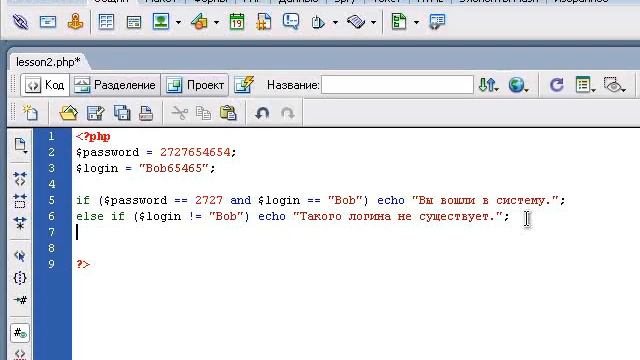Switch to the lesson2.php document tab
640x360 pixels.
[48, 62]
